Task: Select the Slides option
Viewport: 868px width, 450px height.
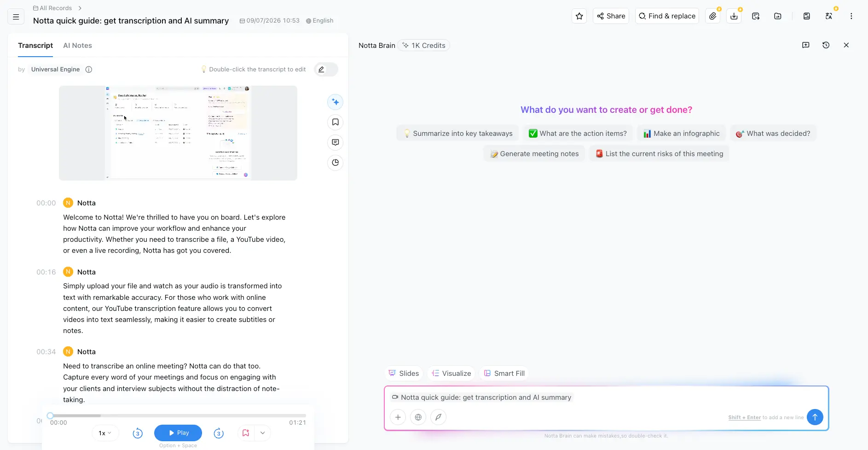Action: click(x=404, y=374)
